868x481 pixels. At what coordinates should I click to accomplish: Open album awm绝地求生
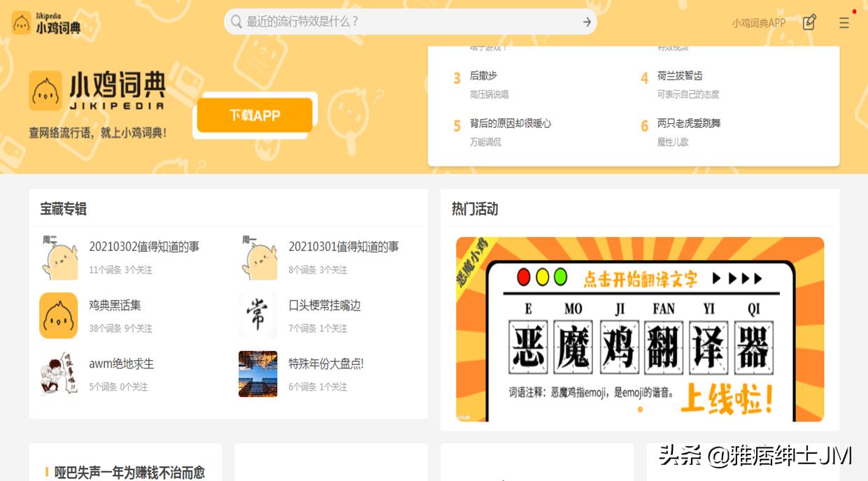[121, 364]
